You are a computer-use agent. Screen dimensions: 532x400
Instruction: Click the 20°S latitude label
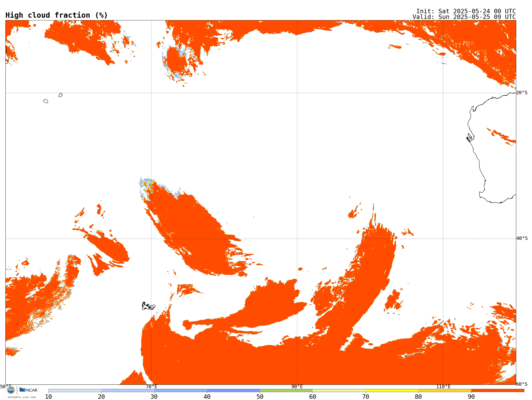point(522,93)
